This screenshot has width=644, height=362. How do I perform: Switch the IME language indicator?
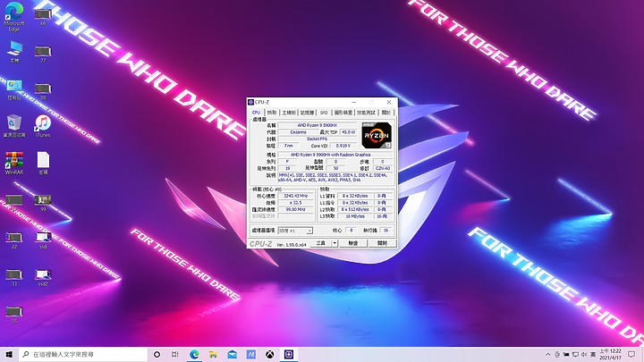click(x=593, y=354)
